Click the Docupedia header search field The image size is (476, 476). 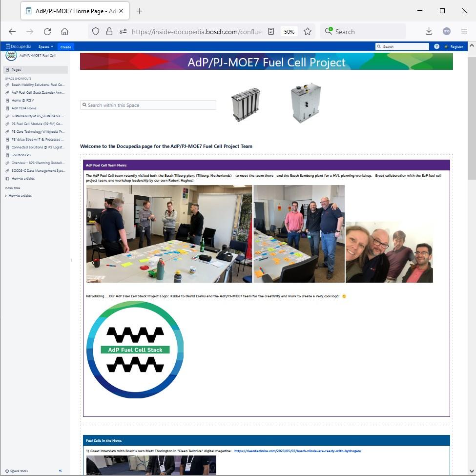coord(402,46)
